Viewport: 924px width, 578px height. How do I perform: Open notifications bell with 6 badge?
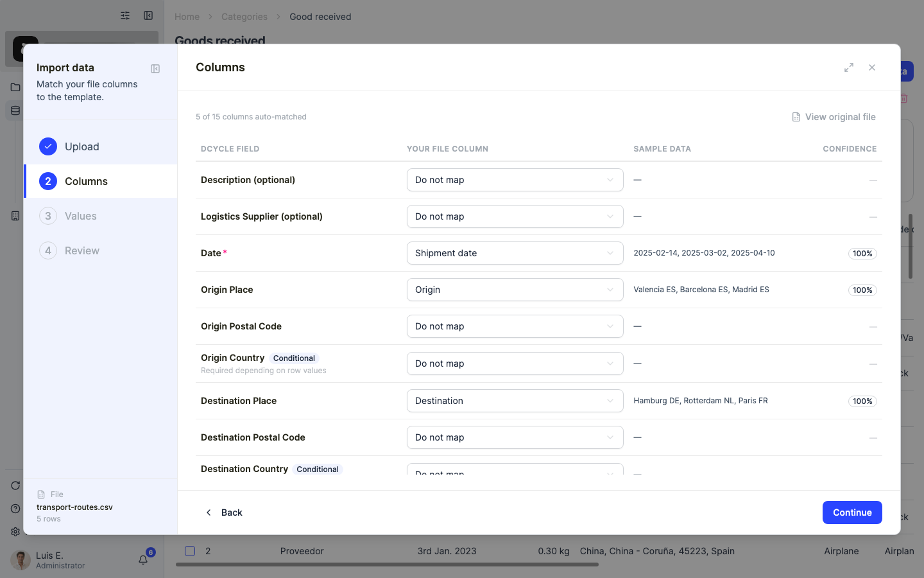pos(143,560)
